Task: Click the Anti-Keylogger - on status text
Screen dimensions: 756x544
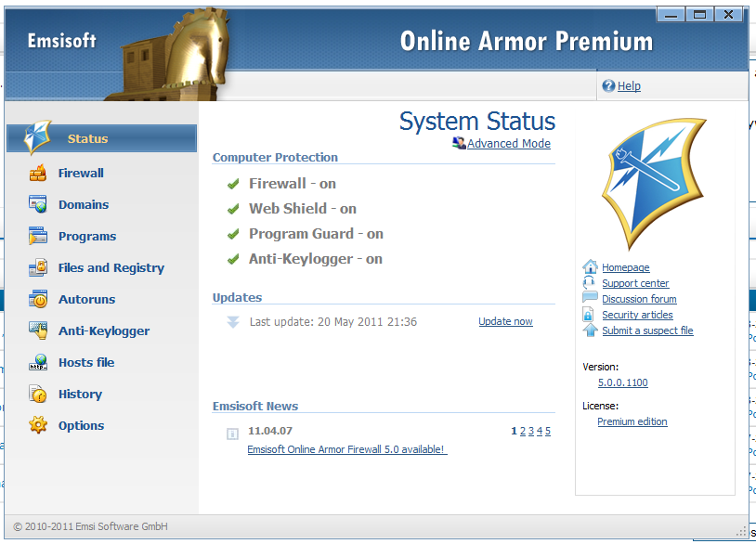Action: 316,259
